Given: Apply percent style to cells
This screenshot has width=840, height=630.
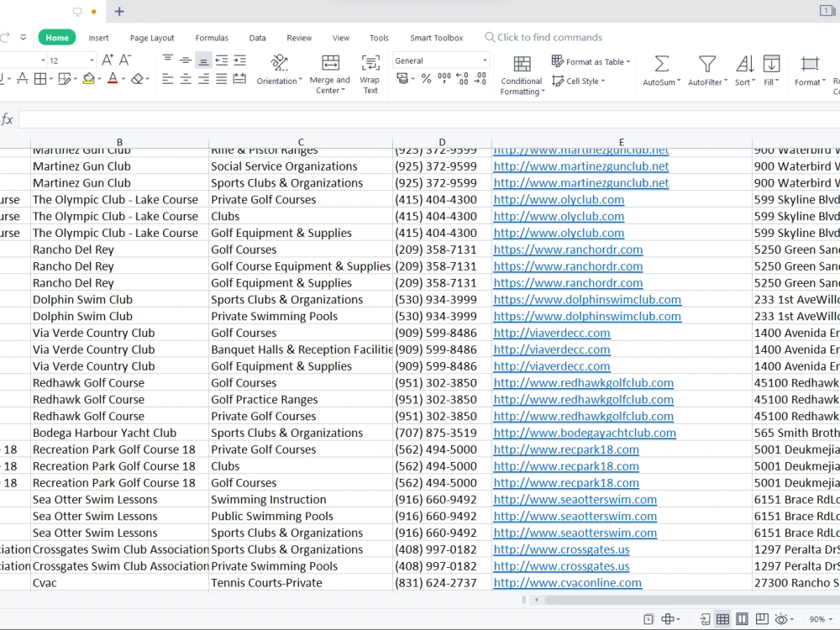Looking at the screenshot, I should click(x=426, y=79).
